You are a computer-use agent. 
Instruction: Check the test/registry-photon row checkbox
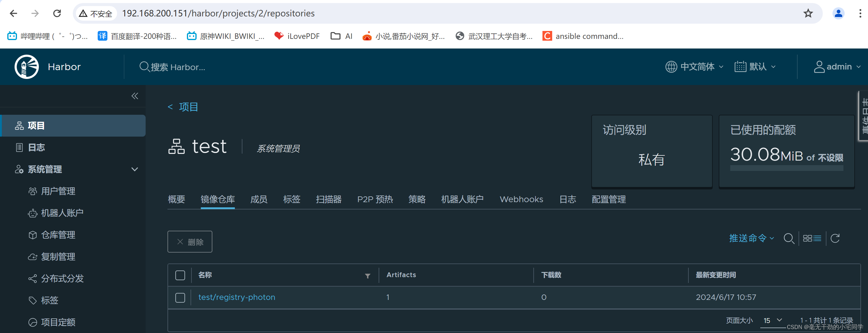point(180,297)
